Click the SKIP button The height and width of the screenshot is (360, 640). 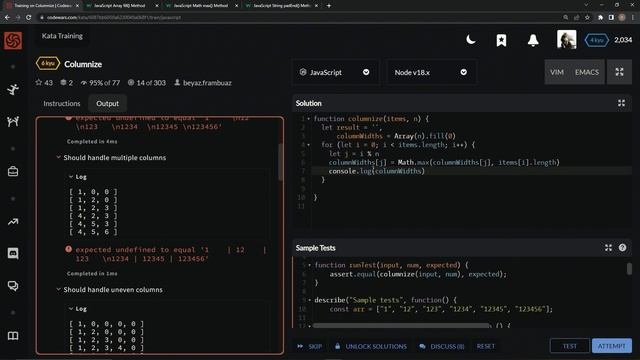[310, 346]
